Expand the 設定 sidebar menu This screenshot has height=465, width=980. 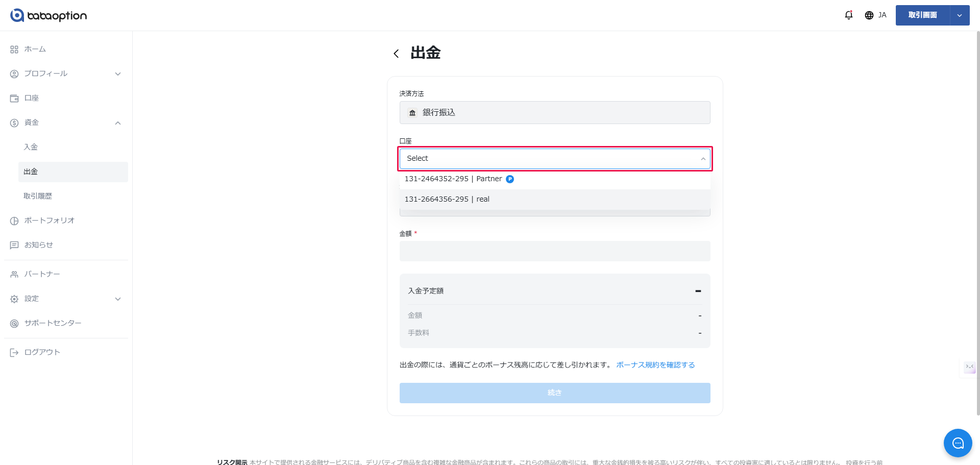(x=118, y=299)
